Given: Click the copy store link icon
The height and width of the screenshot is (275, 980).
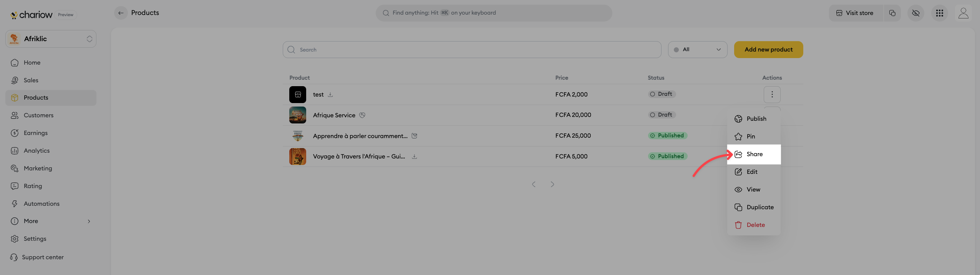Looking at the screenshot, I should pyautogui.click(x=892, y=13).
